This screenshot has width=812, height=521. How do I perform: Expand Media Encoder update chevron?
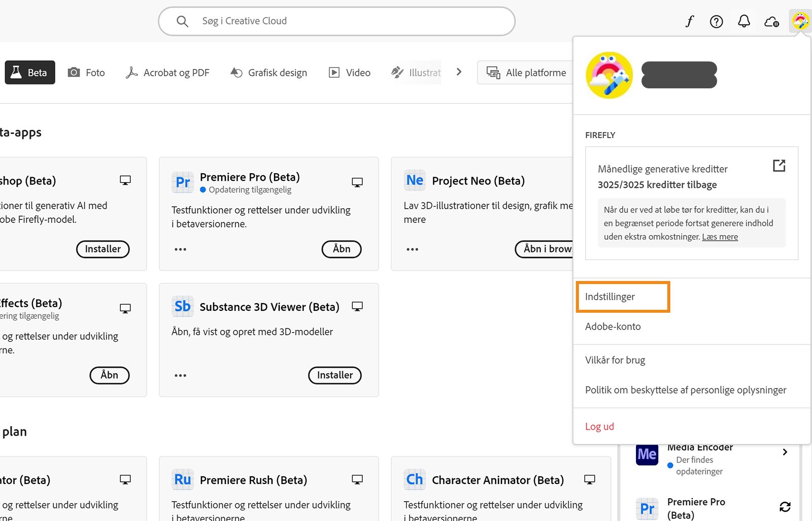(x=785, y=452)
